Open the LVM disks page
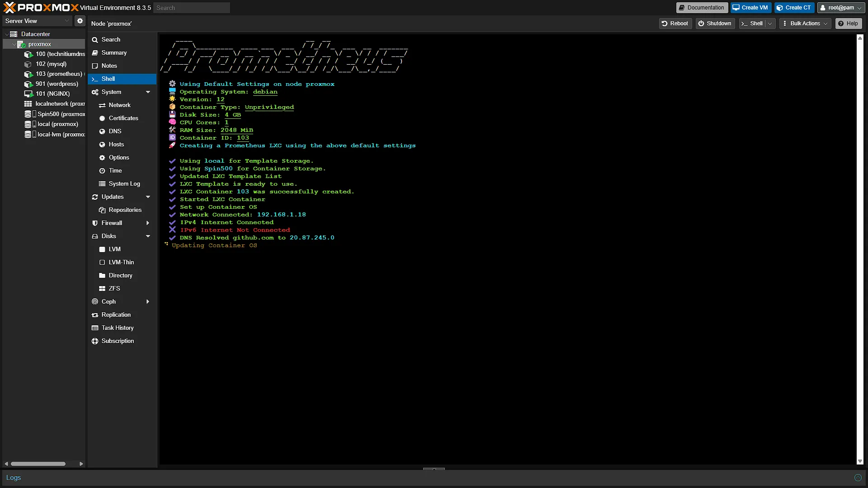This screenshot has height=488, width=868. click(x=122, y=249)
